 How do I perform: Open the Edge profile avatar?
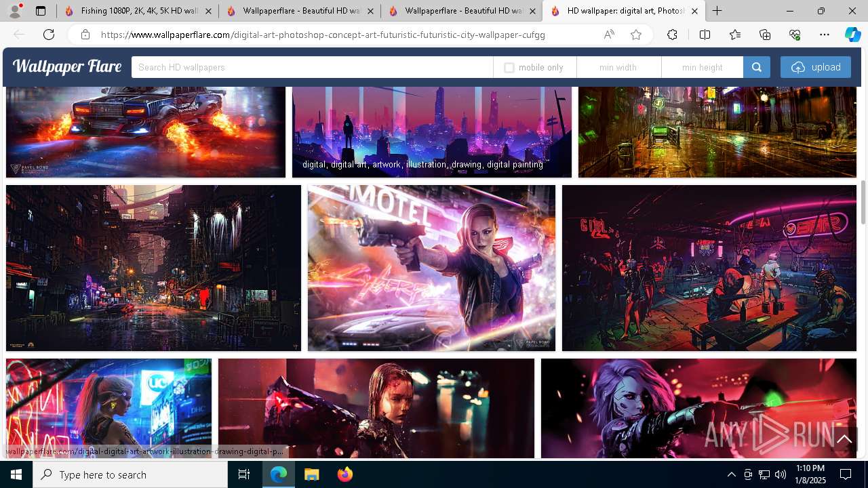click(x=15, y=11)
